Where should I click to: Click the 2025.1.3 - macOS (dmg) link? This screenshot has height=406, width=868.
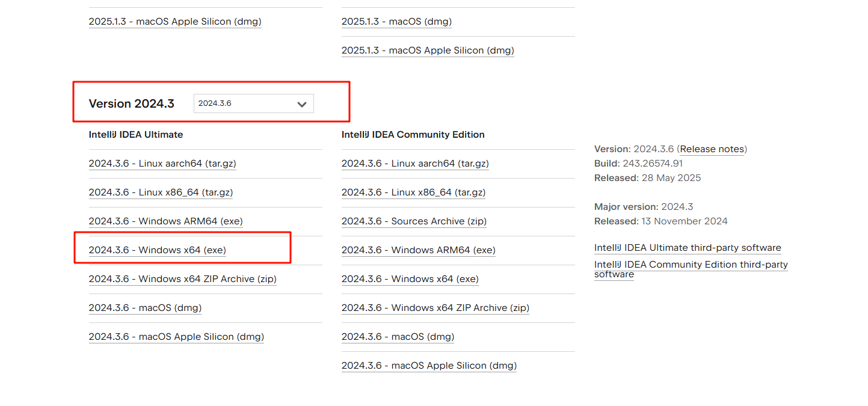click(396, 22)
